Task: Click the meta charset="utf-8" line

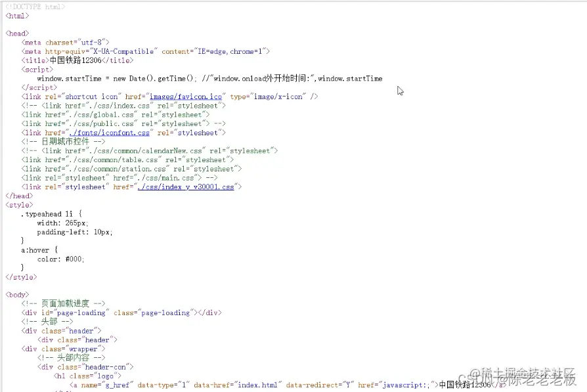Action: pyautogui.click(x=65, y=42)
